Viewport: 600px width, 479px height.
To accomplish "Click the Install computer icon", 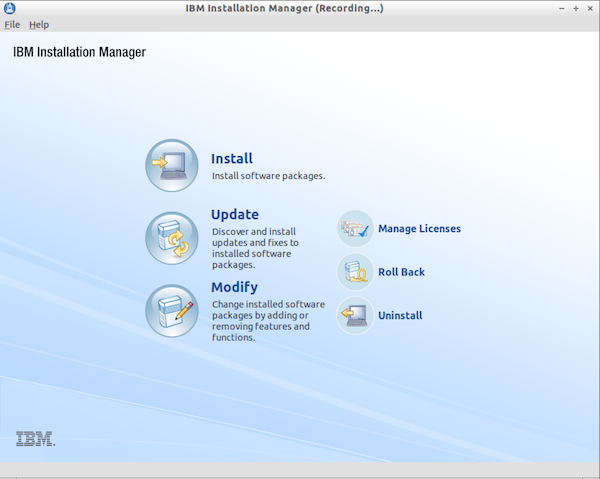I will click(x=172, y=165).
